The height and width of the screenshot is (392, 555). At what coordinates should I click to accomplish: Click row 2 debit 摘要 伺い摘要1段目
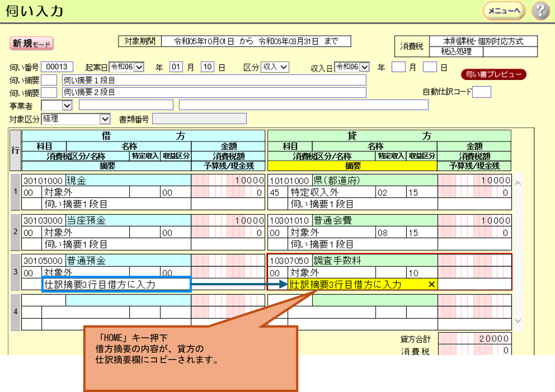116,244
